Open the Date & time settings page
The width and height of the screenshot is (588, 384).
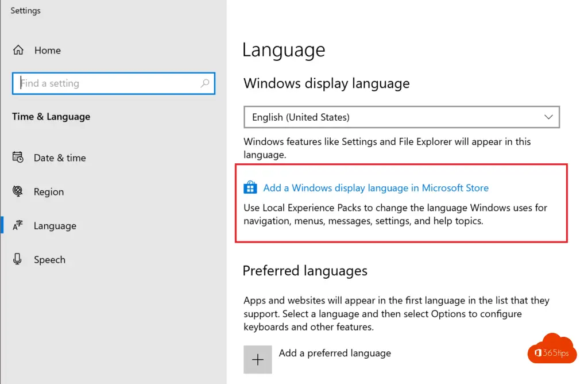coord(60,158)
